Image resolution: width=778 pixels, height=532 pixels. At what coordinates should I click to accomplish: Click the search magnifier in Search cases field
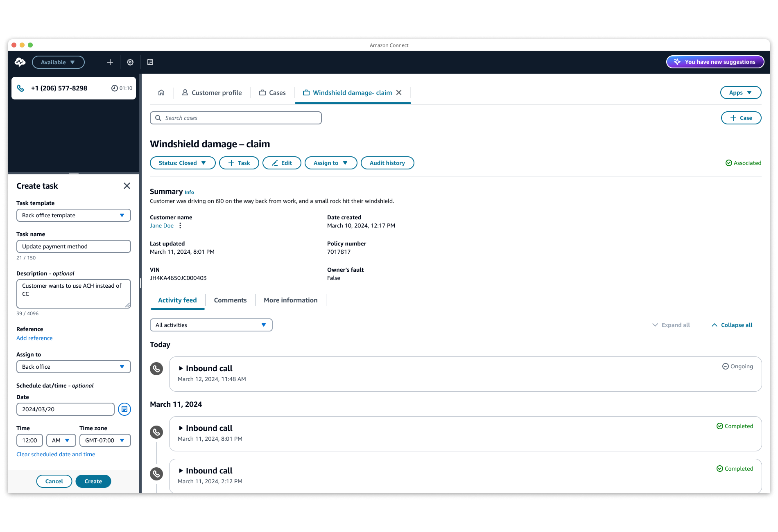pyautogui.click(x=158, y=118)
